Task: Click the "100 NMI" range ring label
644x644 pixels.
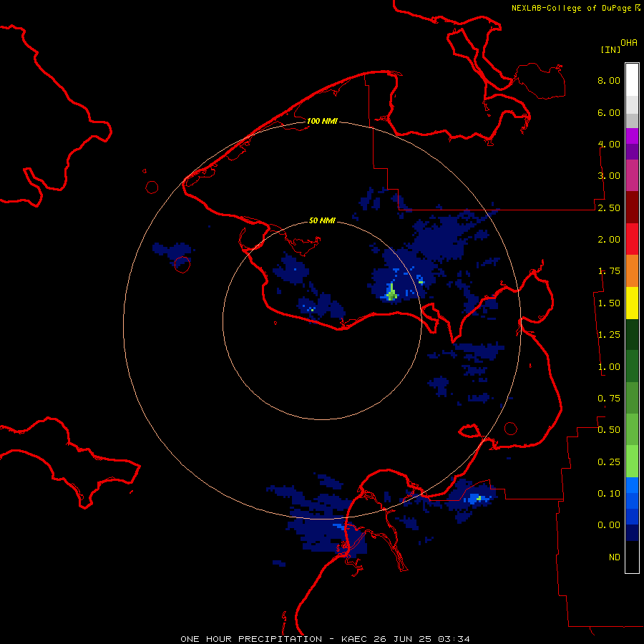Action: 322,121
